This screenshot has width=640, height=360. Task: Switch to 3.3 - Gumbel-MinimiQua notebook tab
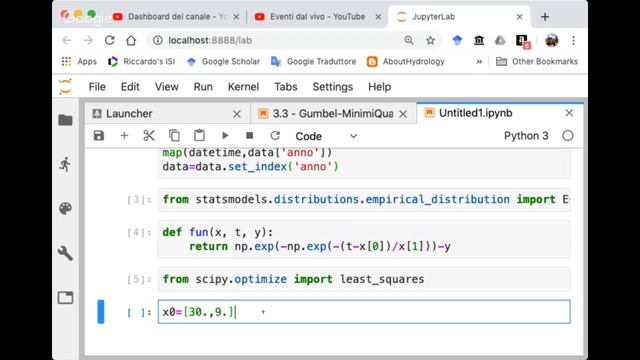tap(333, 114)
